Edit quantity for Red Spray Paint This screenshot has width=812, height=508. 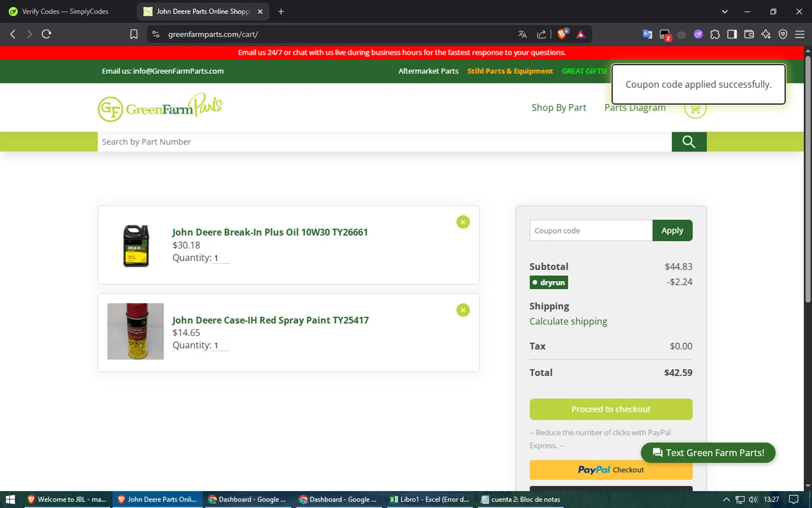(221, 346)
